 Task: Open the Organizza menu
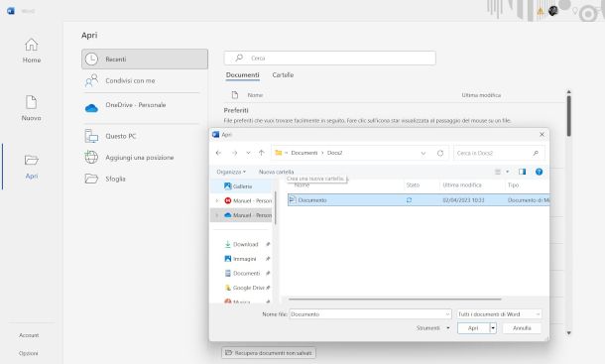[231, 172]
